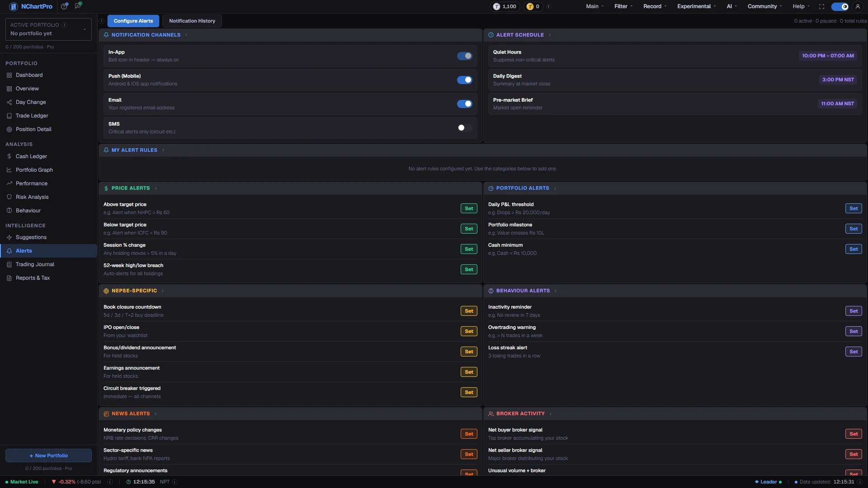Change Daily Digest time 3:00 PM NST

[x=838, y=80]
